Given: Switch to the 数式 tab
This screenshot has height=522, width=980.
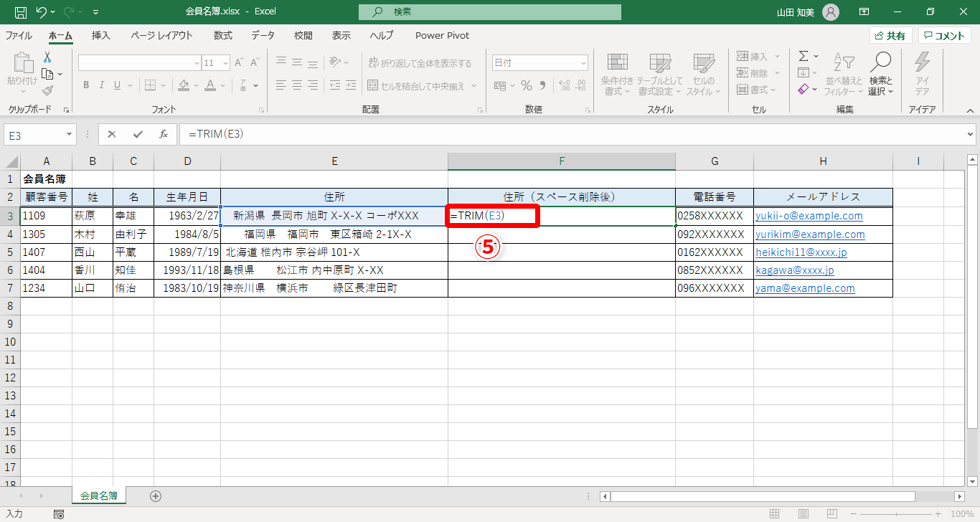Looking at the screenshot, I should coord(223,36).
